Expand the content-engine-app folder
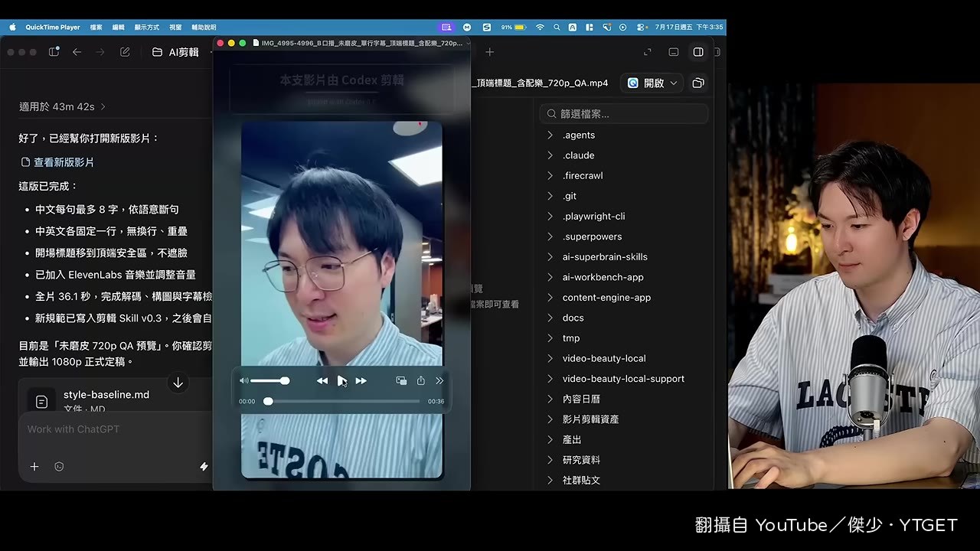 coord(550,297)
